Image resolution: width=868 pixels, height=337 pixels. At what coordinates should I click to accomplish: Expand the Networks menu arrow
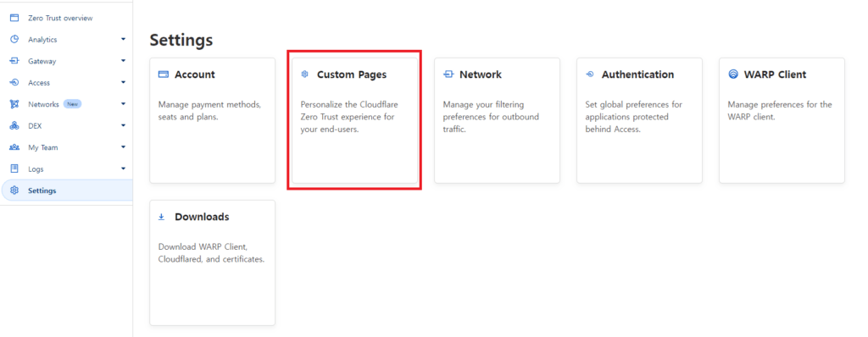(123, 104)
